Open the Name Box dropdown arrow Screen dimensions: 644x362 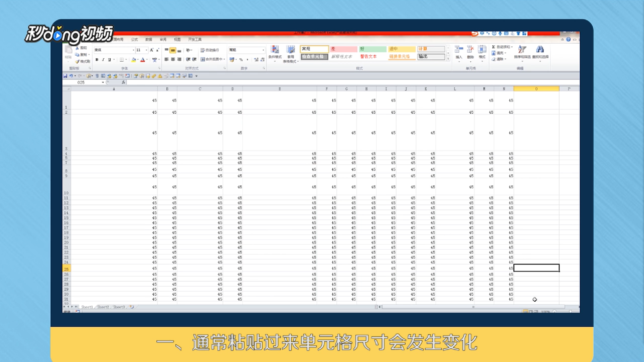pos(103,82)
